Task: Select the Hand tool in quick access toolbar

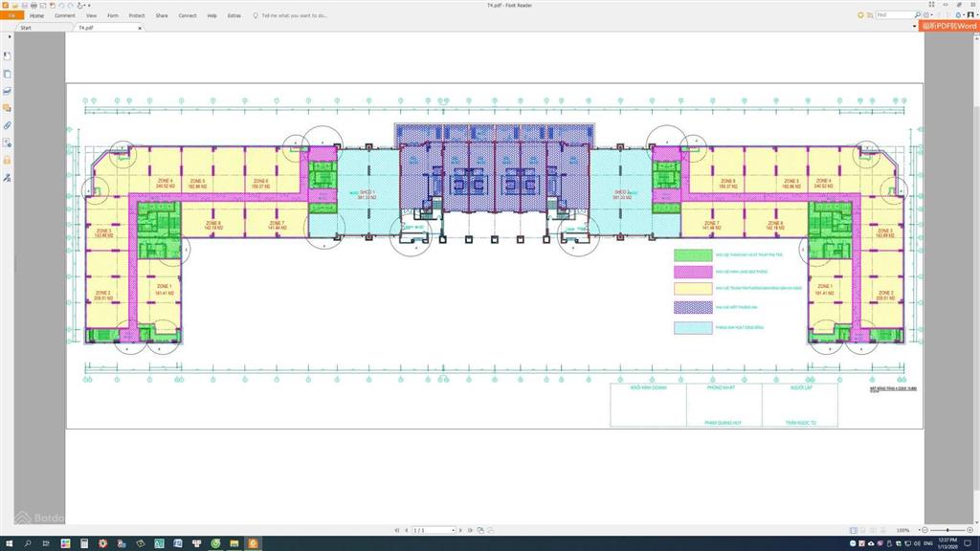Action: (80, 5)
